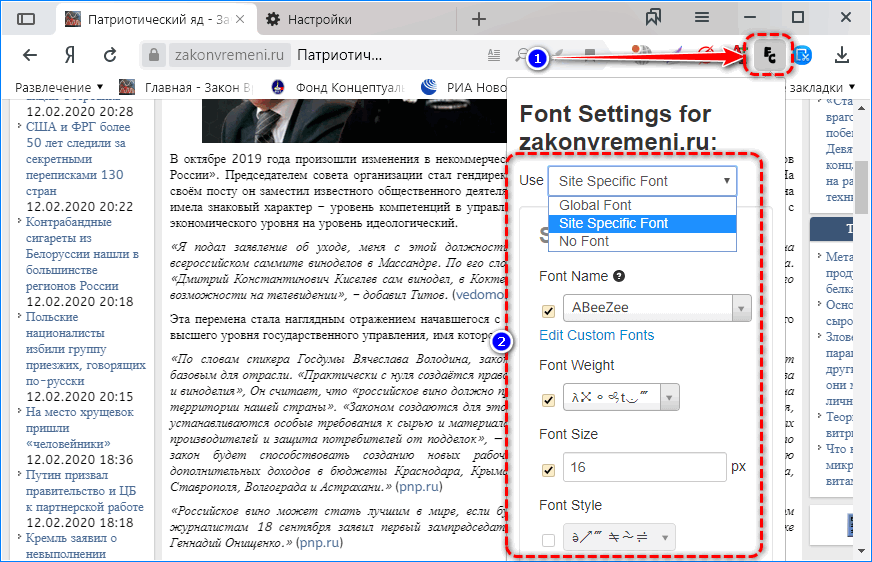The width and height of the screenshot is (872, 562).
Task: Click the Font Name help question icon
Action: pyautogui.click(x=619, y=277)
